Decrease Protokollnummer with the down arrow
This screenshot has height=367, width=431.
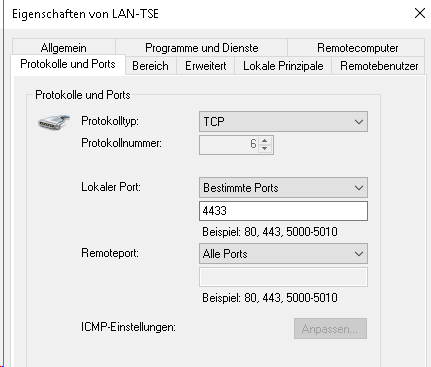[265, 148]
